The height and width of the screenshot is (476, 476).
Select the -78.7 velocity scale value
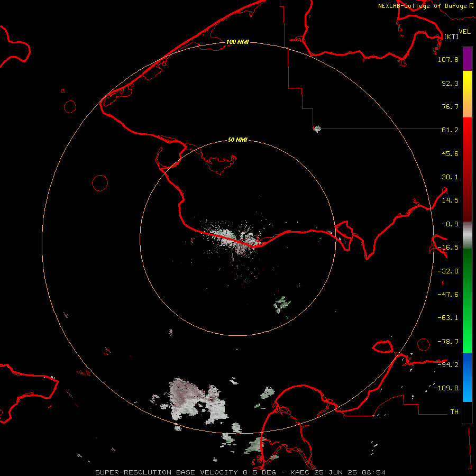[x=448, y=342]
